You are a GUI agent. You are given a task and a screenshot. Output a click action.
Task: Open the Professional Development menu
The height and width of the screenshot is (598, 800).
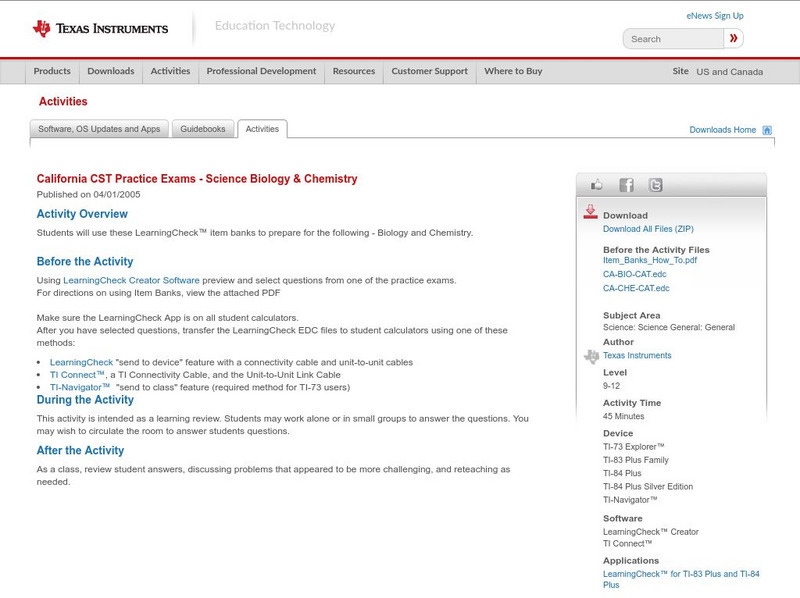pos(260,71)
